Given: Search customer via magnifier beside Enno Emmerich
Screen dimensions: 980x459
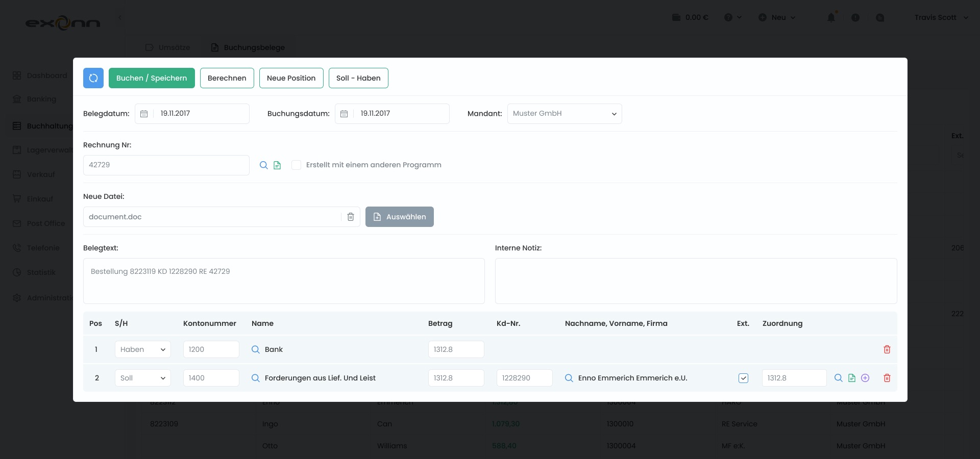Looking at the screenshot, I should pyautogui.click(x=569, y=378).
